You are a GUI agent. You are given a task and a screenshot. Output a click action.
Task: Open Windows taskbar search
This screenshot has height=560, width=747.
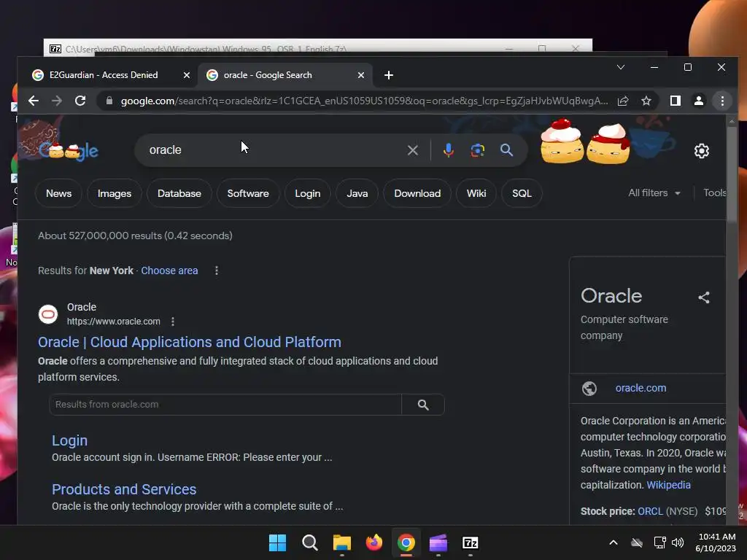pyautogui.click(x=309, y=542)
